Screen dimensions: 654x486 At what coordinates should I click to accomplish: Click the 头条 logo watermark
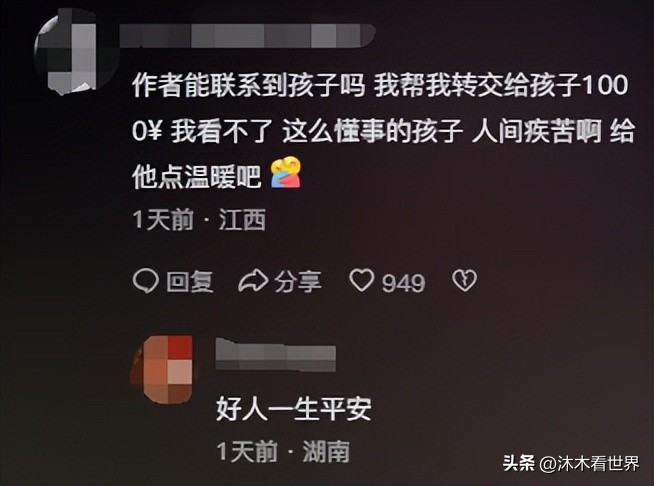pos(519,463)
